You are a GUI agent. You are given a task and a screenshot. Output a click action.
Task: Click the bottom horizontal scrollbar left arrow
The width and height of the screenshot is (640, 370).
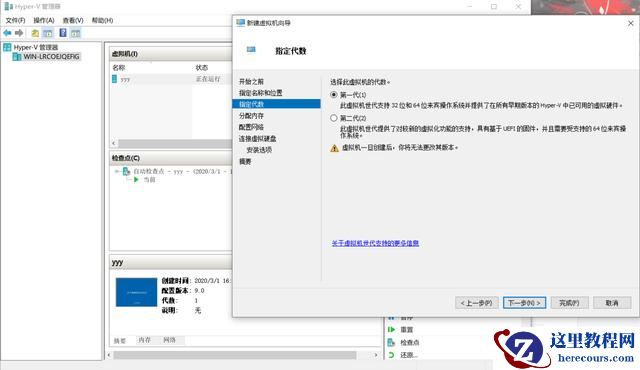pyautogui.click(x=109, y=355)
